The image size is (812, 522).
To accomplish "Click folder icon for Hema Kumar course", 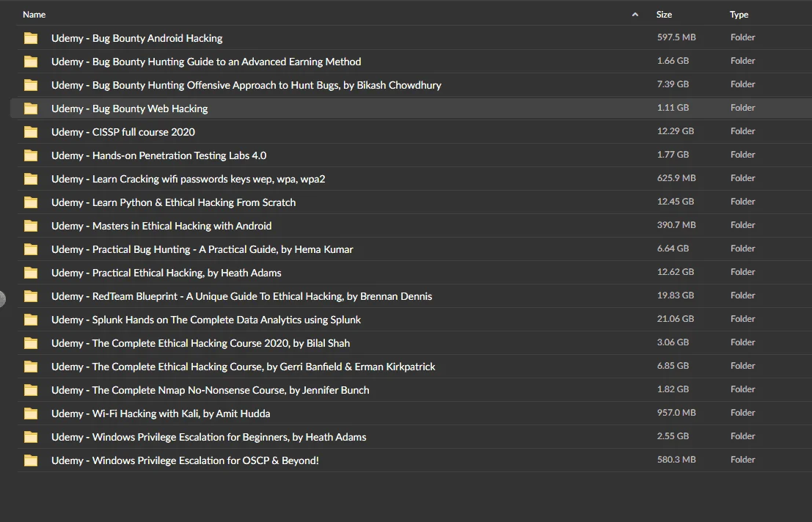I will pos(31,249).
